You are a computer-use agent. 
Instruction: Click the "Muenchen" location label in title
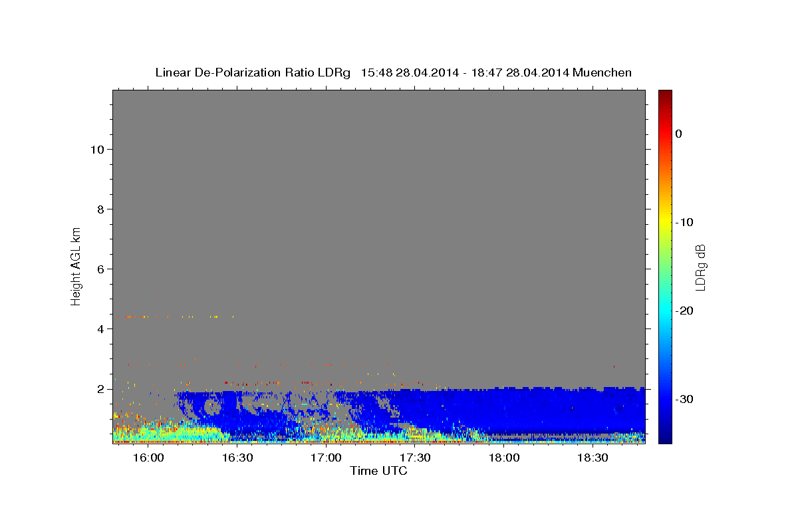602,72
